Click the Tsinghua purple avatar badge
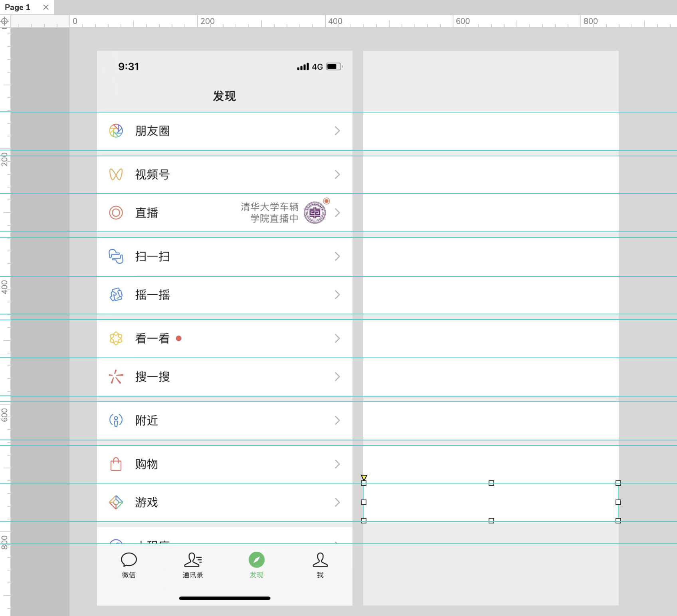 (x=315, y=213)
